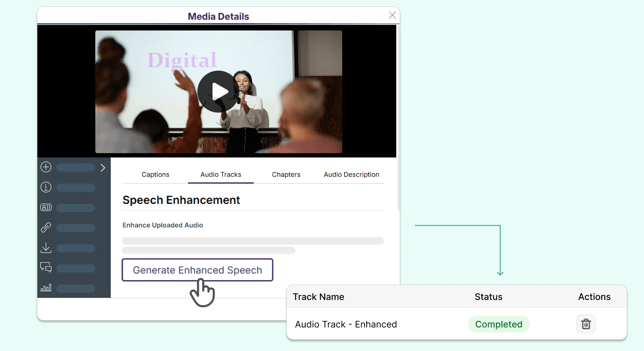Open the analytics bar chart icon

click(x=46, y=287)
